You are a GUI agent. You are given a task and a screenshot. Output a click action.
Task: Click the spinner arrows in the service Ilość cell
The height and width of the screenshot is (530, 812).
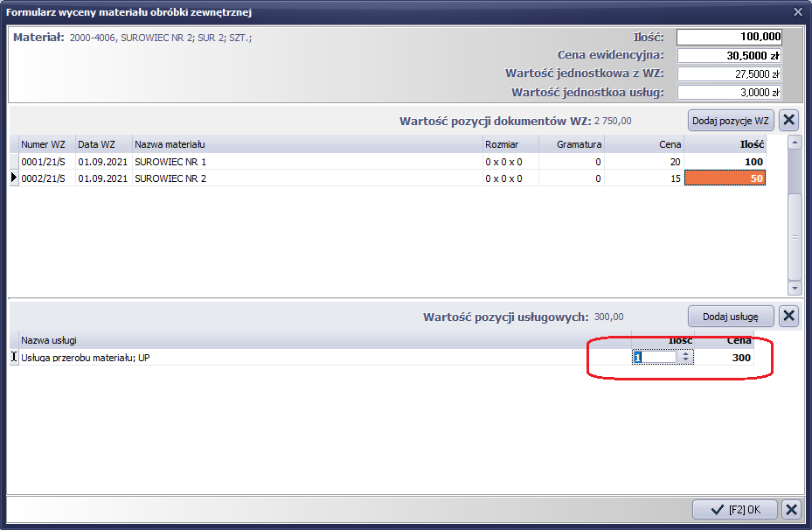coord(687,357)
